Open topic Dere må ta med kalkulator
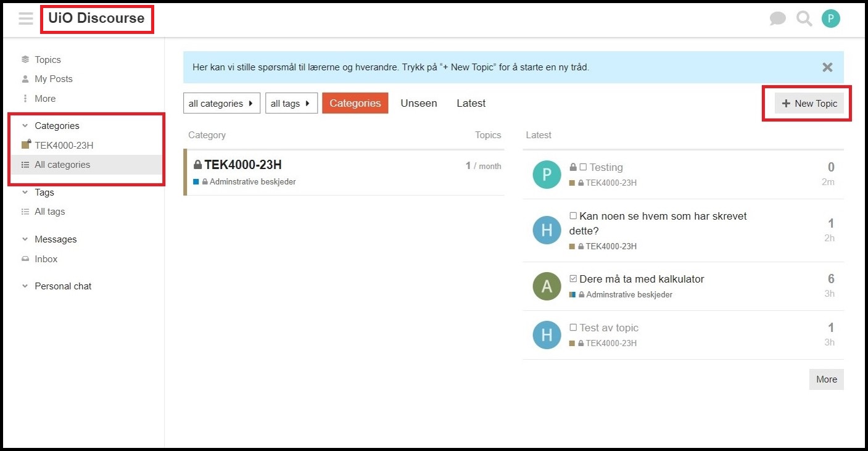Viewport: 868px width, 451px height. (642, 279)
